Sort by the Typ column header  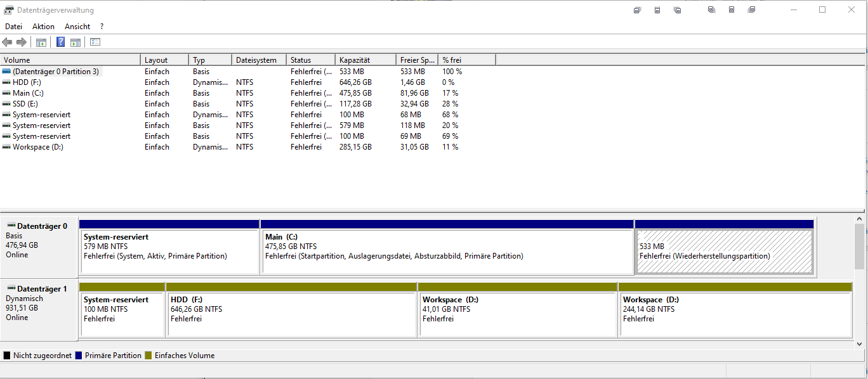coord(210,60)
